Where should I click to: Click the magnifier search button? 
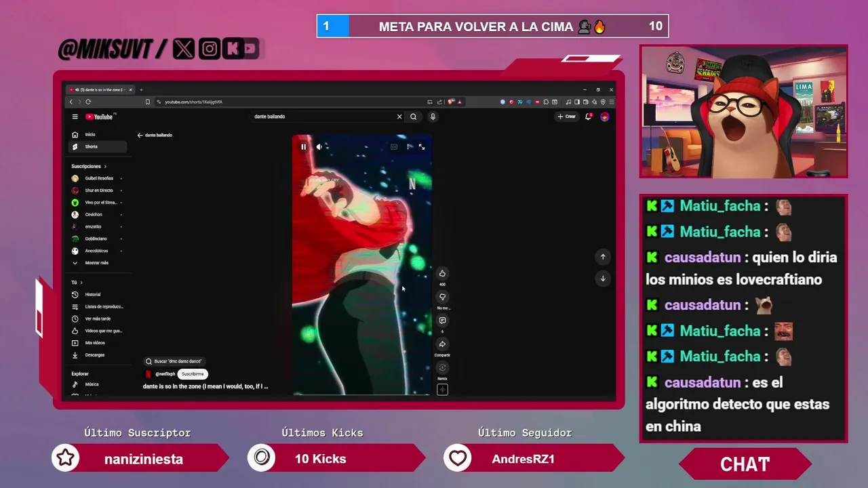coord(413,117)
